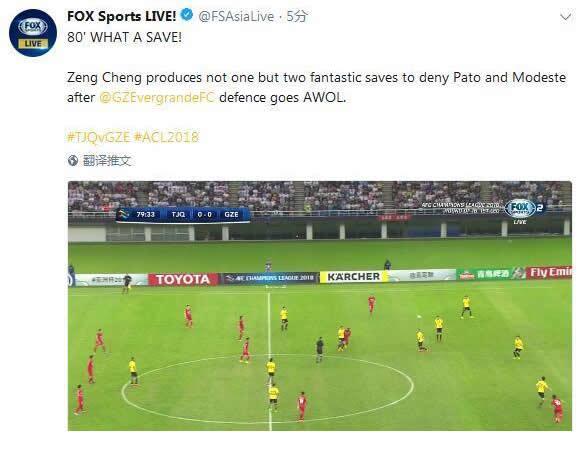The height and width of the screenshot is (450, 580).
Task: Click the Fly Emirates advertising board
Action: (549, 273)
